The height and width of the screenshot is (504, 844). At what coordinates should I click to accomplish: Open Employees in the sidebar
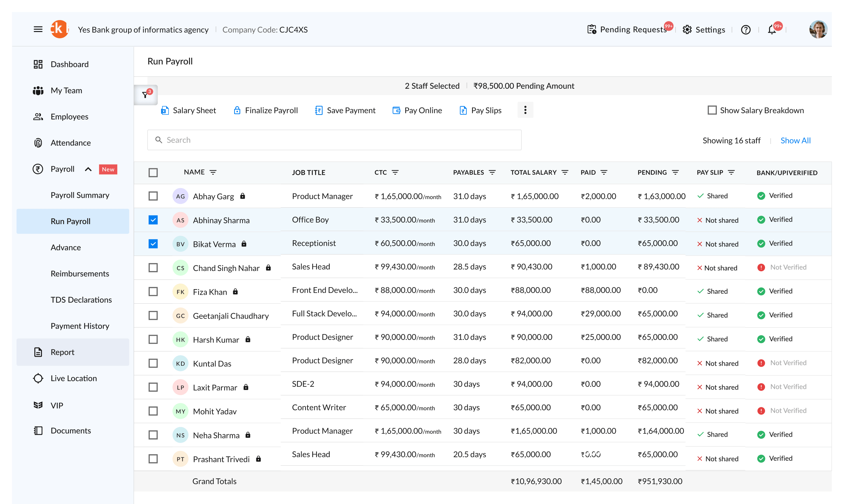69,117
